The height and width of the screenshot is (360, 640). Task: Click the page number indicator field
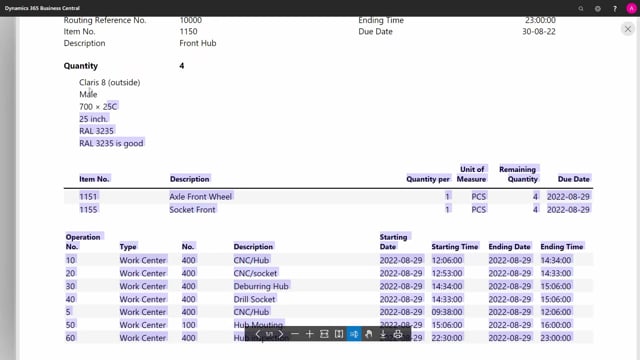pyautogui.click(x=269, y=334)
